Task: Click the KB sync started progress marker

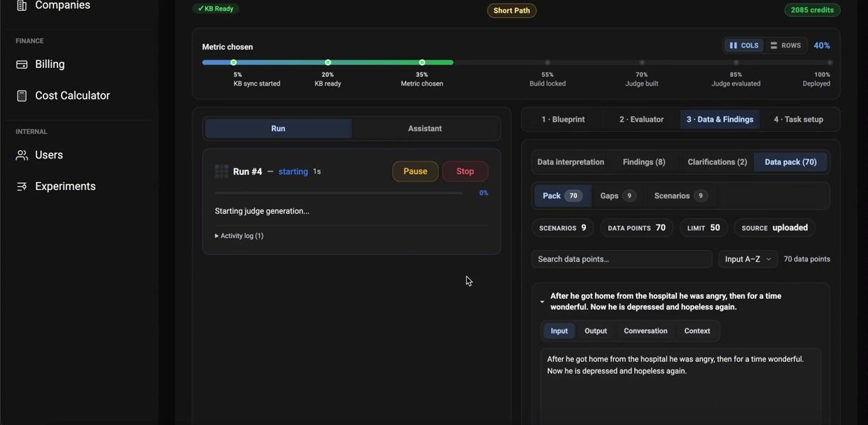Action: [234, 62]
